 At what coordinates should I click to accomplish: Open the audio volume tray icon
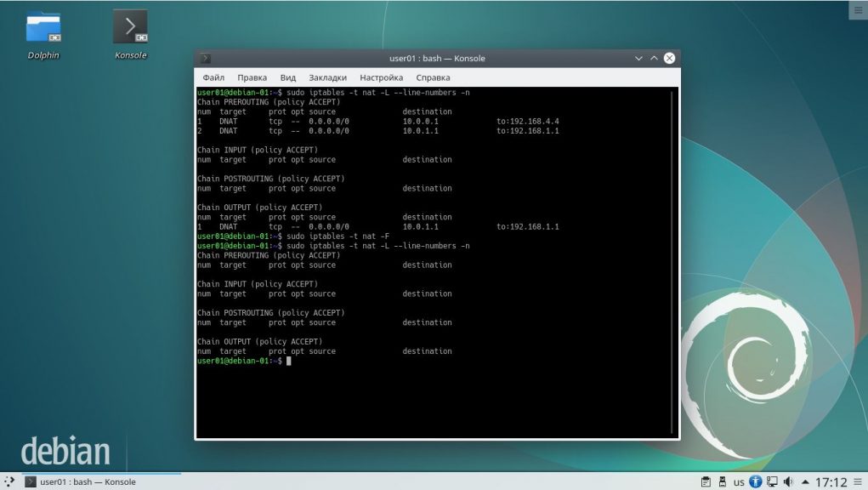pos(788,481)
